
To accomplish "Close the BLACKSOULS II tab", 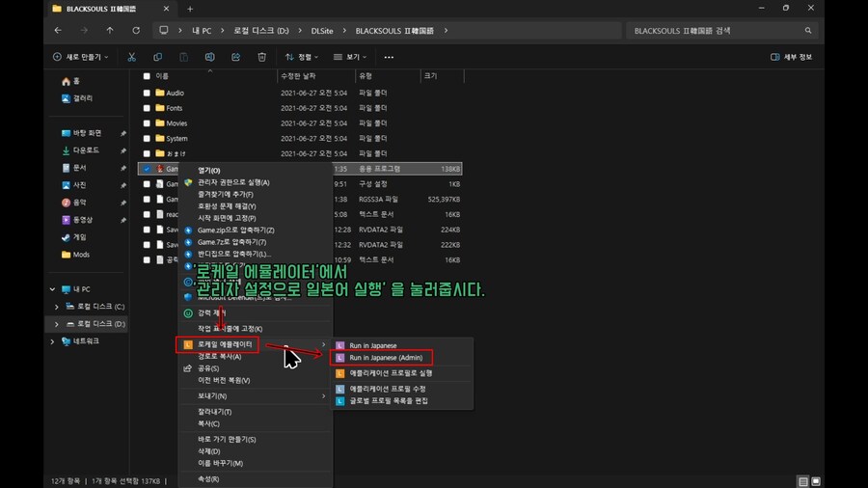I will pos(166,9).
